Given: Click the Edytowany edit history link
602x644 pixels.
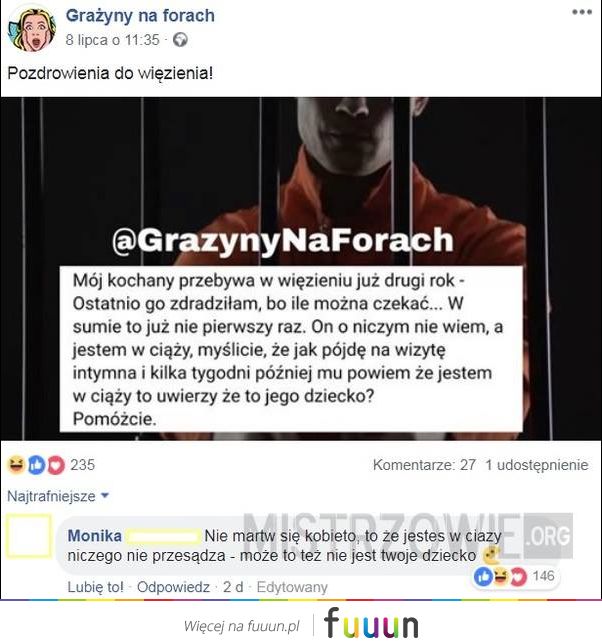Looking at the screenshot, I should click(x=292, y=587).
